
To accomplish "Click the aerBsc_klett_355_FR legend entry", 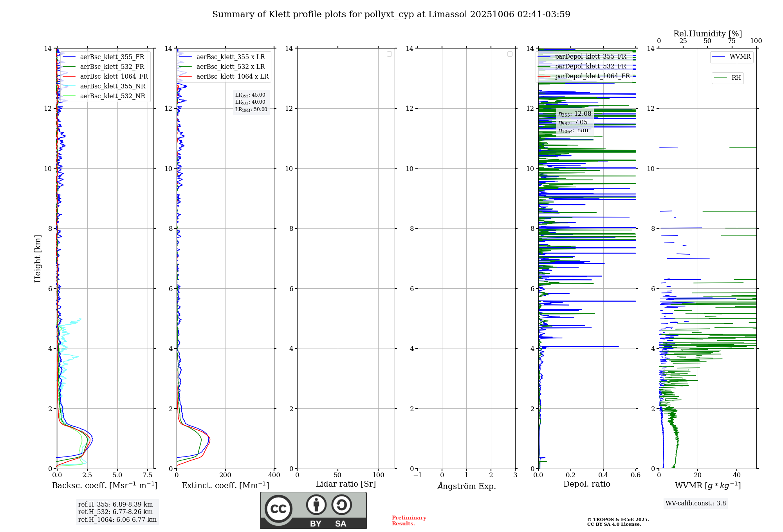I will 112,57.
